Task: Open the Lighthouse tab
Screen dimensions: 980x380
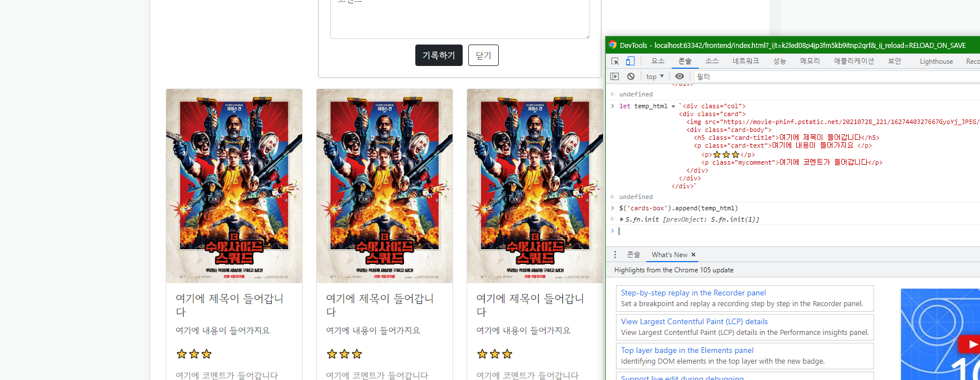Action: (x=936, y=61)
